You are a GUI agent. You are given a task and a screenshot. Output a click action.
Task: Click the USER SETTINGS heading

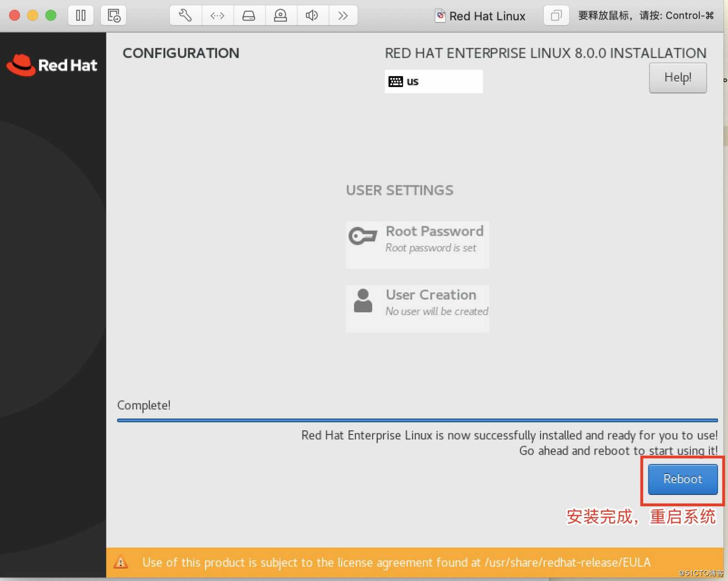tap(399, 190)
